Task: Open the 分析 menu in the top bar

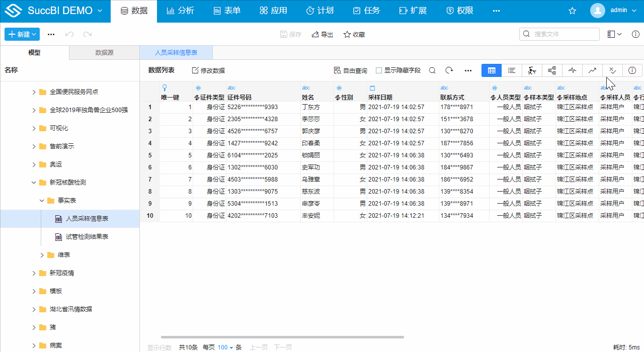Action: click(180, 10)
